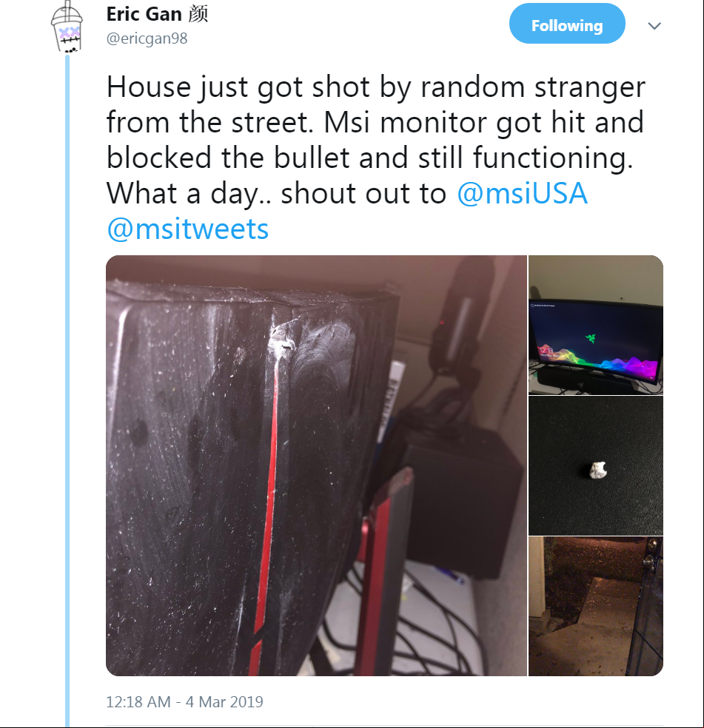The width and height of the screenshot is (704, 728).
Task: Click the 颜 character beside Eric Gan
Action: (198, 14)
